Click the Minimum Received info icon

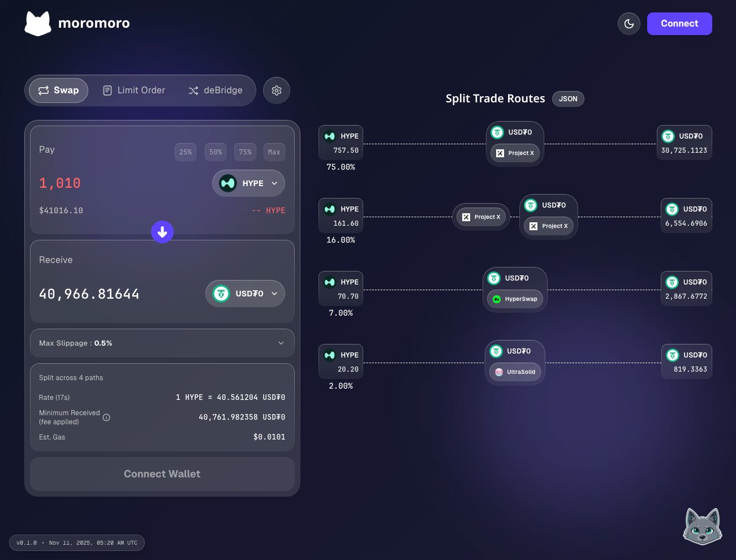point(106,417)
